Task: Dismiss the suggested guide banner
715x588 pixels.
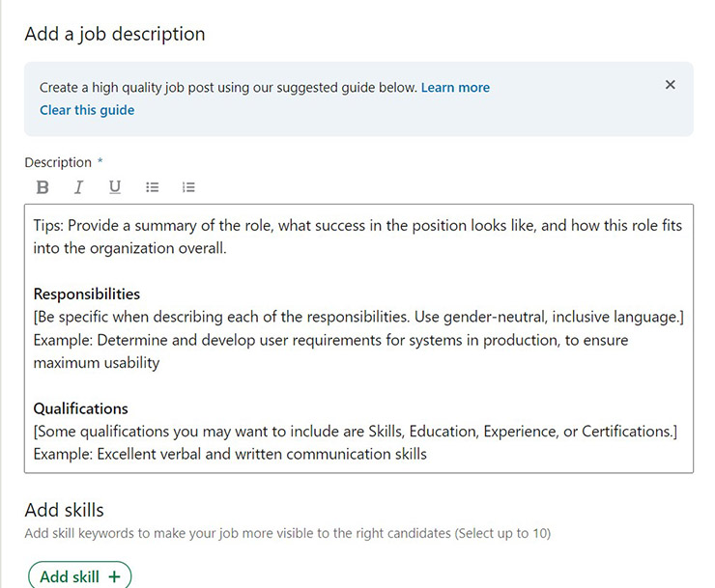Action: [x=670, y=85]
